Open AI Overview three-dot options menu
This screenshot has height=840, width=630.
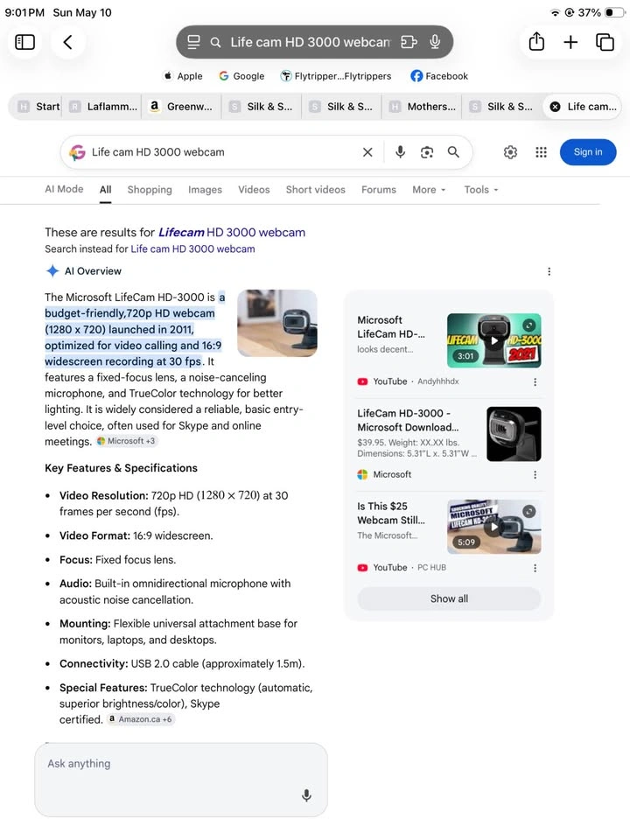pyautogui.click(x=549, y=271)
